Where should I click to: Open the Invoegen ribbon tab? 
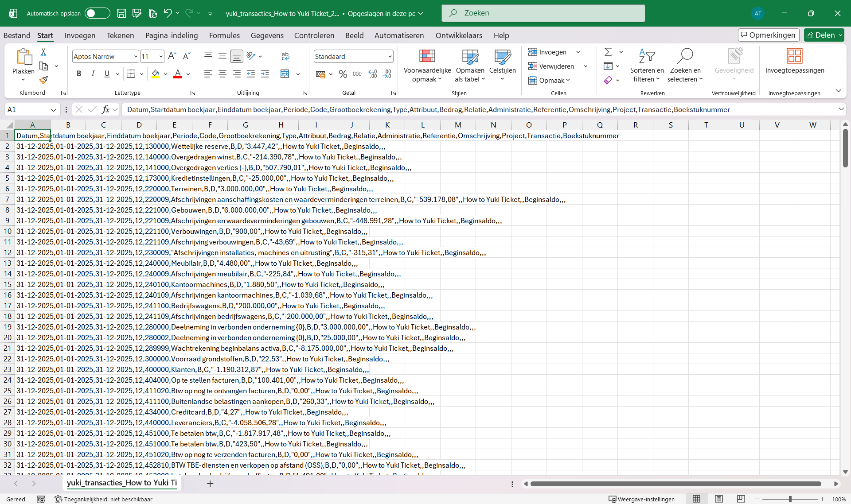pyautogui.click(x=80, y=35)
